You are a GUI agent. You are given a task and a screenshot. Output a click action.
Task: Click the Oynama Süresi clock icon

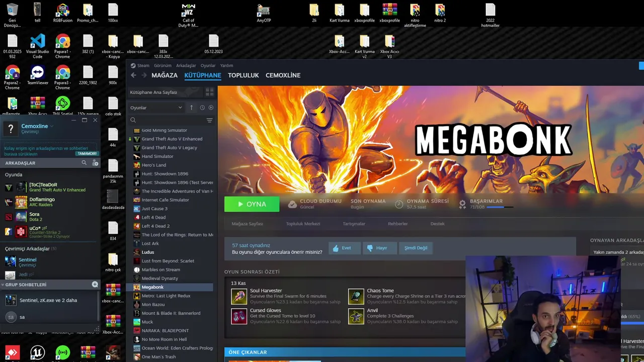tap(399, 204)
